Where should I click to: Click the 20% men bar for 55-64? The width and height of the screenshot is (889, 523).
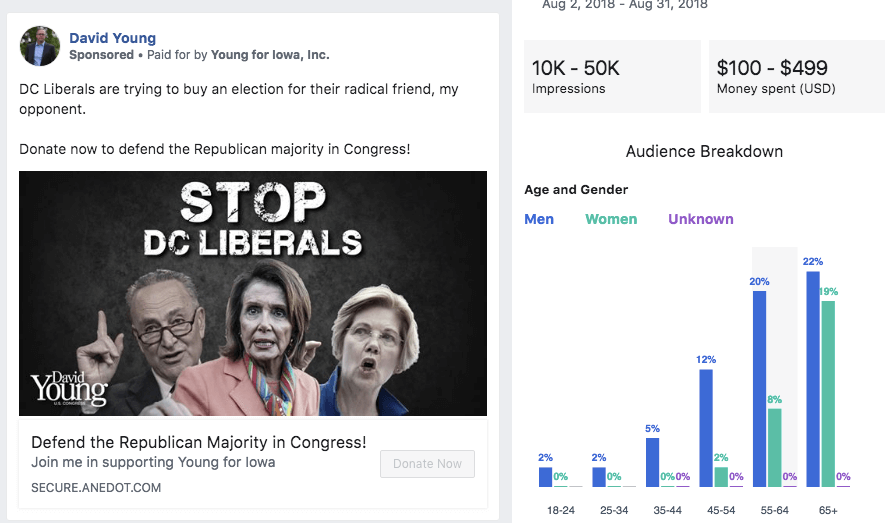tap(759, 388)
